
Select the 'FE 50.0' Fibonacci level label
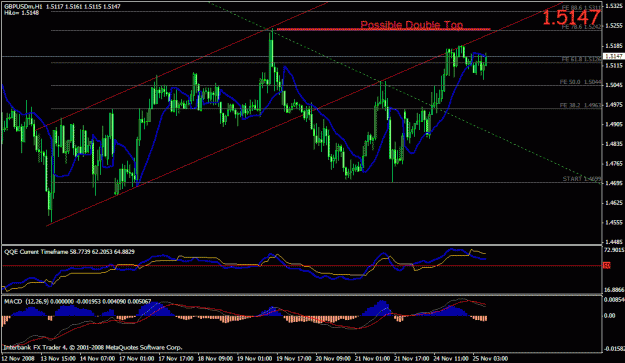click(580, 82)
